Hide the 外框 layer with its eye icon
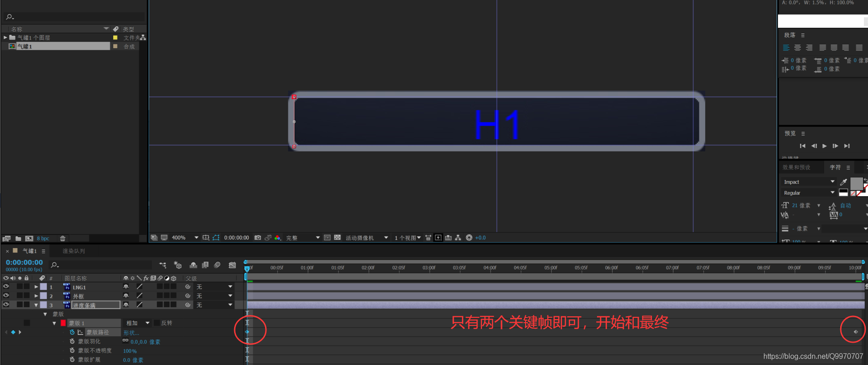 tap(6, 295)
